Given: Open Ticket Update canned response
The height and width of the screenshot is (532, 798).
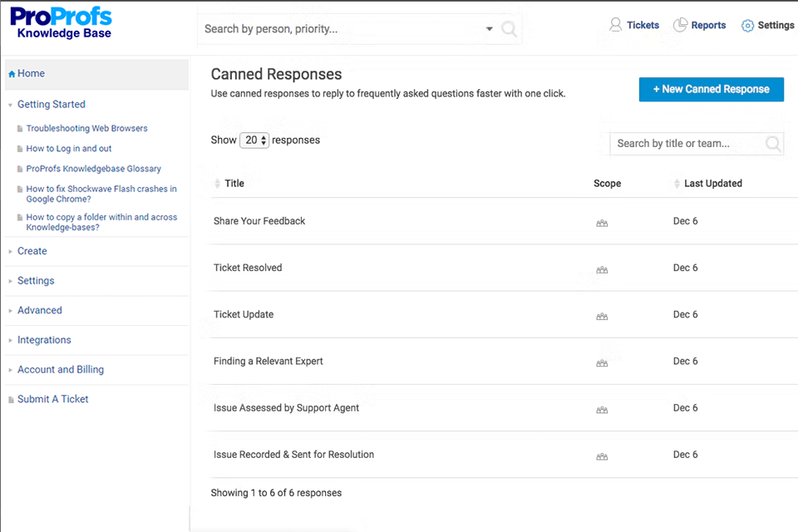Looking at the screenshot, I should click(x=244, y=314).
